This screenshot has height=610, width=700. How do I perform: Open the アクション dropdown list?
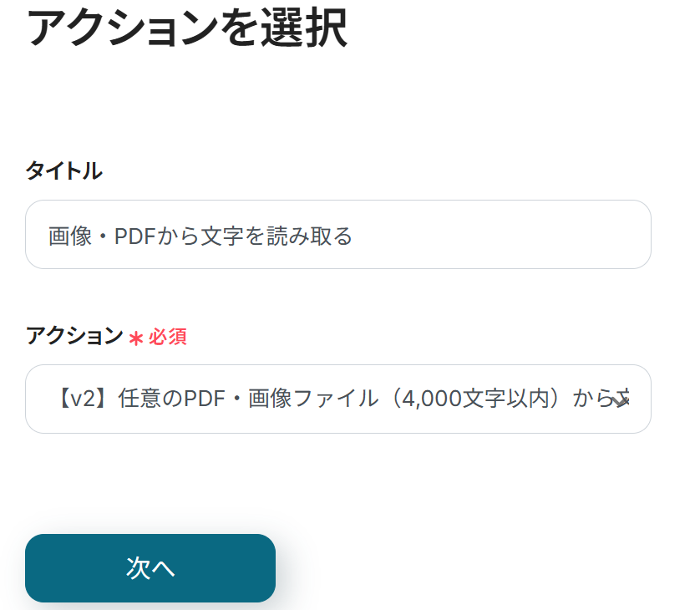(x=337, y=399)
